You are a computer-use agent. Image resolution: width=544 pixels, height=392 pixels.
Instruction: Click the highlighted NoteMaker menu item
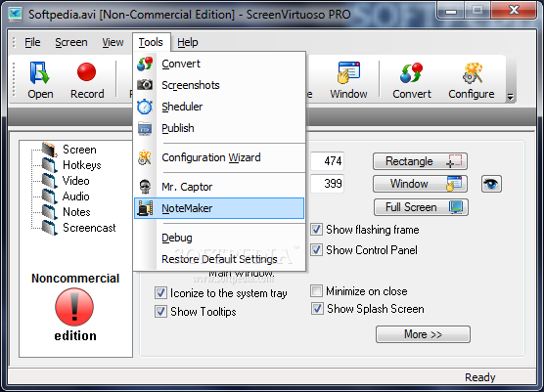pyautogui.click(x=219, y=208)
